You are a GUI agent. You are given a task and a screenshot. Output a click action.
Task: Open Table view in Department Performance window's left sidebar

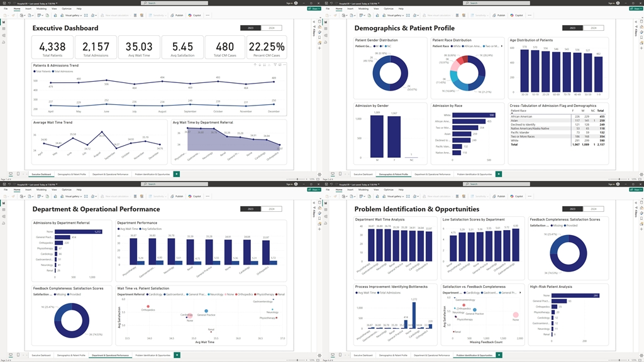[4, 210]
